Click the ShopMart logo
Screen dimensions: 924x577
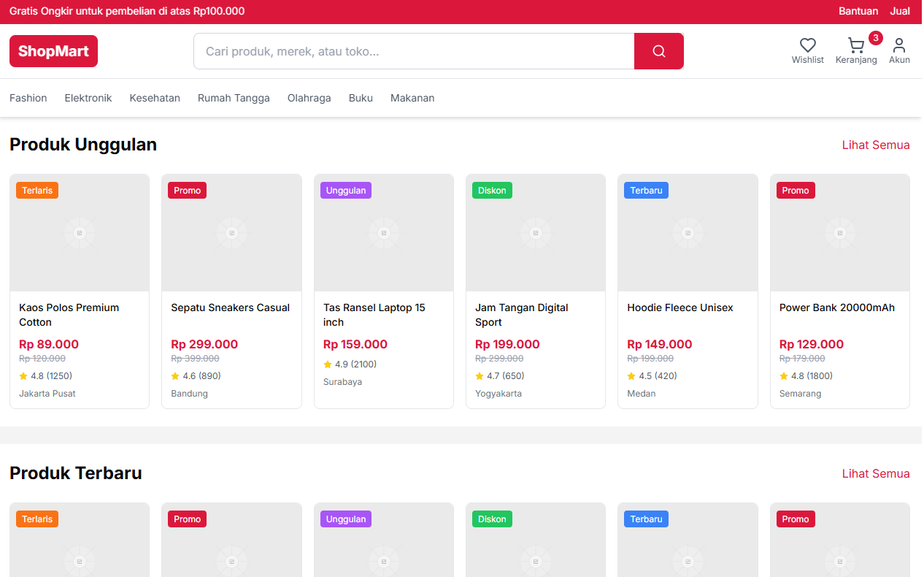click(x=53, y=51)
